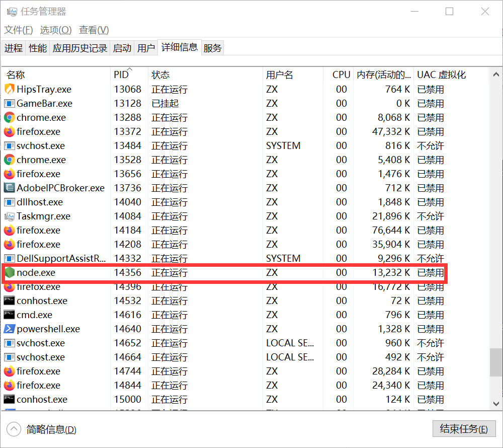Screen dimensions: 503x448
Task: Switch to the 进程 tab
Action: [14, 48]
